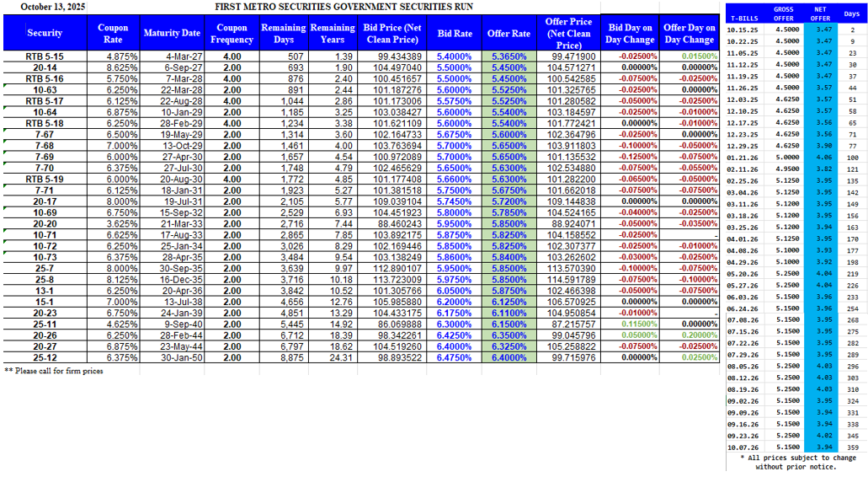Click T-bill days value 100

[x=853, y=158]
